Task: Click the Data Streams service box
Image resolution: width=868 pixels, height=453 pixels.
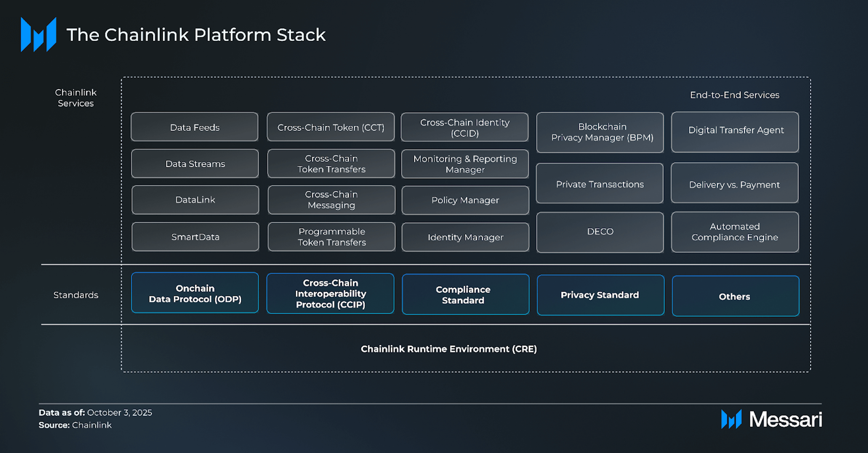Action: click(x=195, y=164)
